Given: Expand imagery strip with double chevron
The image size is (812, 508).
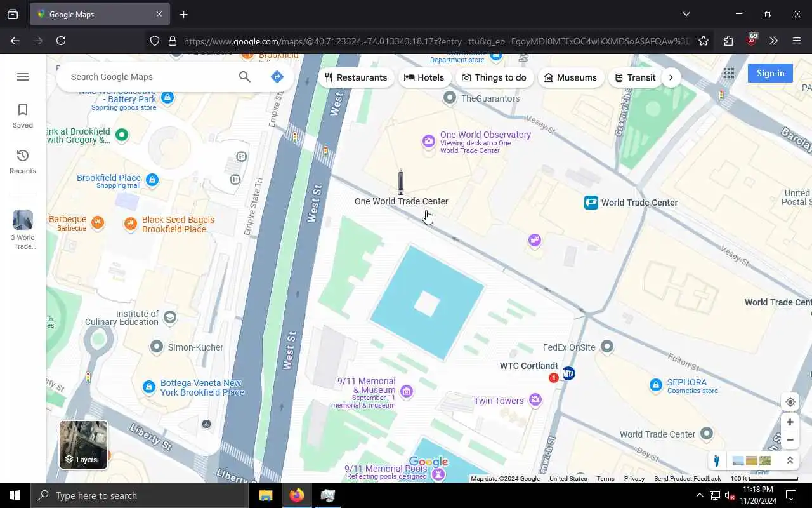Looking at the screenshot, I should pyautogui.click(x=790, y=461).
